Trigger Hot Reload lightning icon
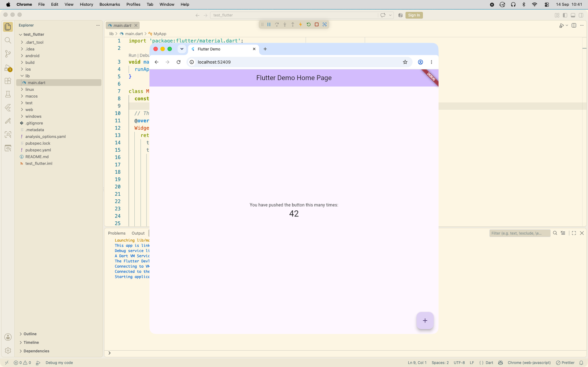Screen dimensions: 588x367 pyautogui.click(x=300, y=25)
